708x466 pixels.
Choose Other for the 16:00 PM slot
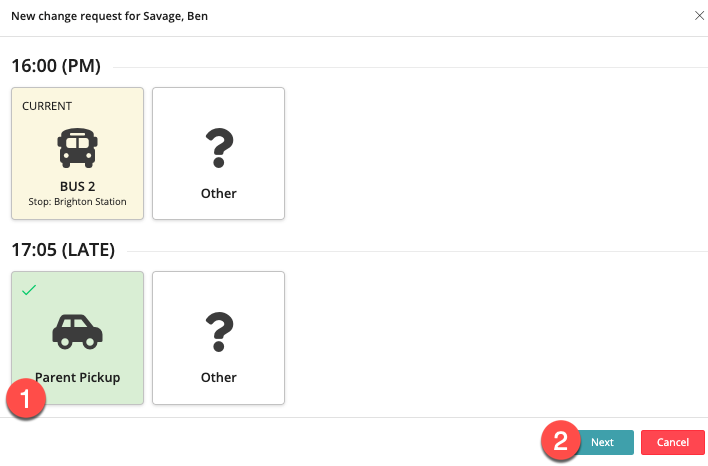click(x=219, y=154)
